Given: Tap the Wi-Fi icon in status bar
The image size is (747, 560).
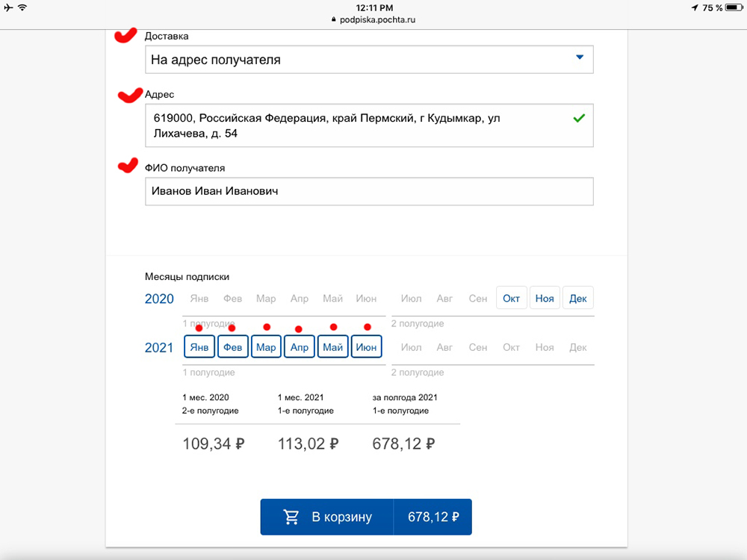Looking at the screenshot, I should tap(22, 7).
